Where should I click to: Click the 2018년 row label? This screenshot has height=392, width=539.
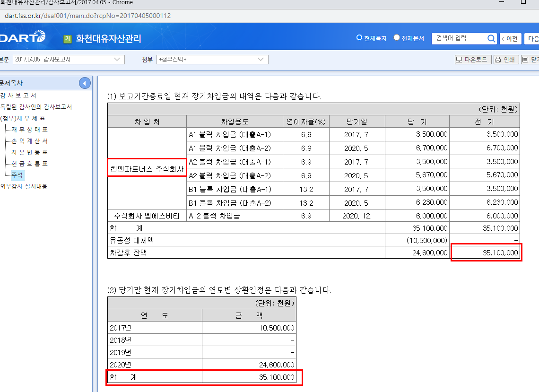tap(120, 340)
